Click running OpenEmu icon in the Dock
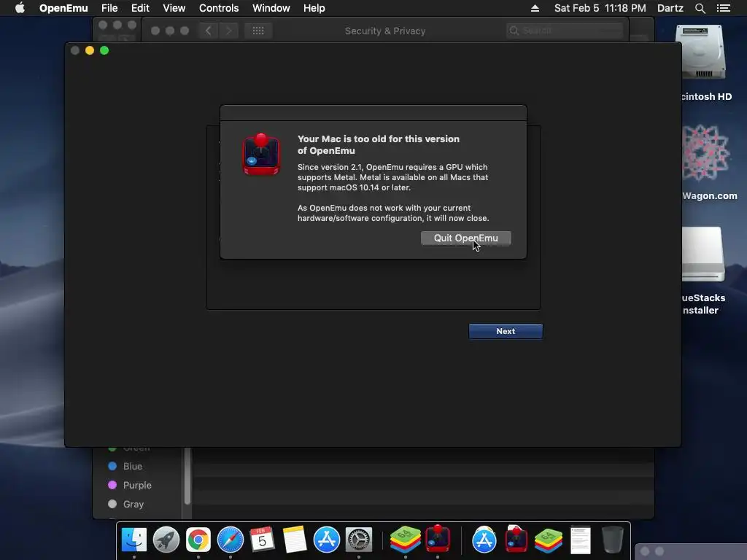 click(x=438, y=538)
